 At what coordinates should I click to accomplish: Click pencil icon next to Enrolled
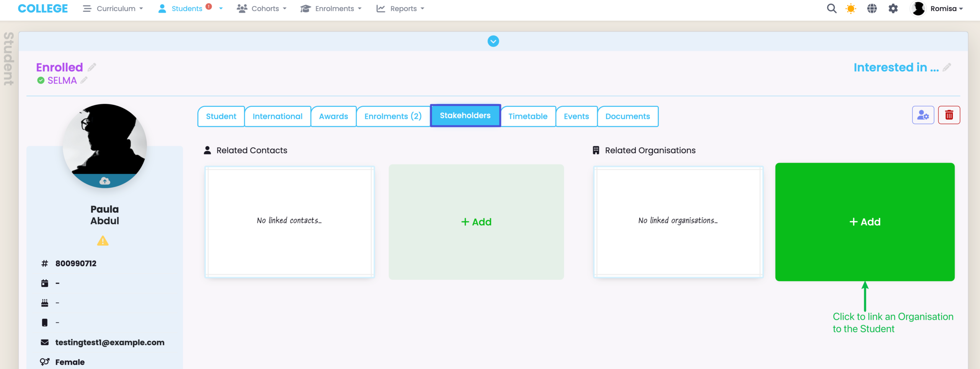92,67
